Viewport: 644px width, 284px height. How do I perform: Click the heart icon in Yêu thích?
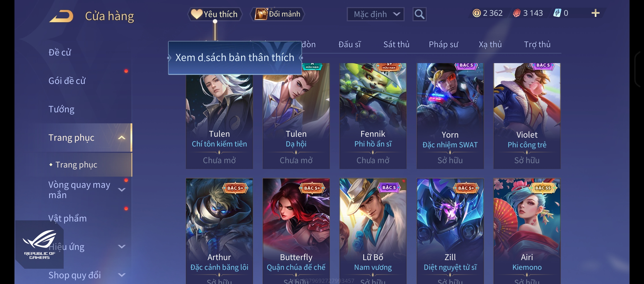pyautogui.click(x=197, y=14)
